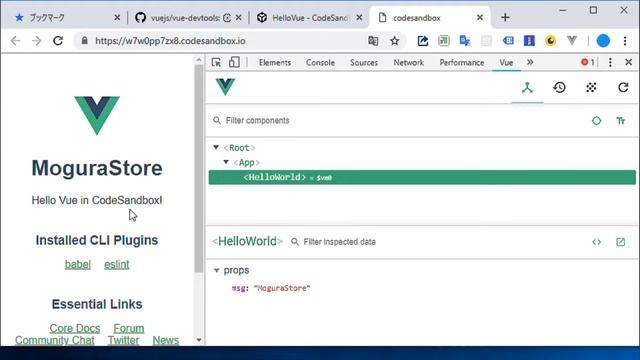Click the Open in editor icon for HelloWorld

tap(620, 242)
